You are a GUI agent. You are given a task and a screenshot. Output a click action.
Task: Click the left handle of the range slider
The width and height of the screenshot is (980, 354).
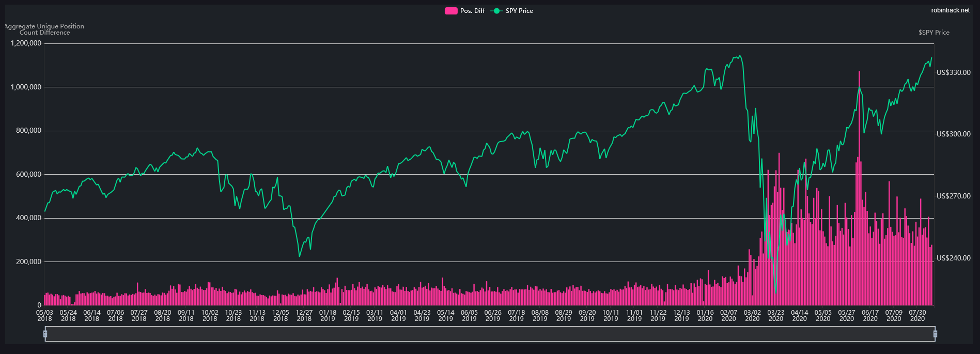coord(45,334)
